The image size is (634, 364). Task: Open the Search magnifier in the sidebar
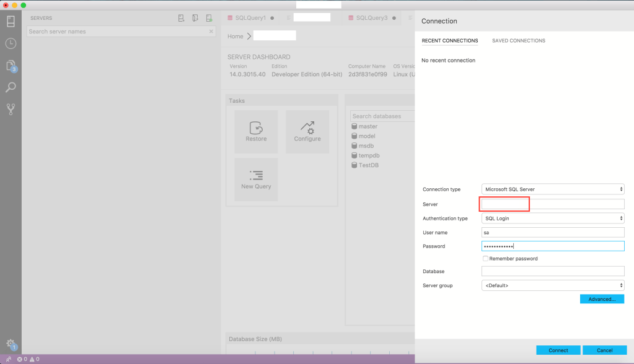coord(11,87)
